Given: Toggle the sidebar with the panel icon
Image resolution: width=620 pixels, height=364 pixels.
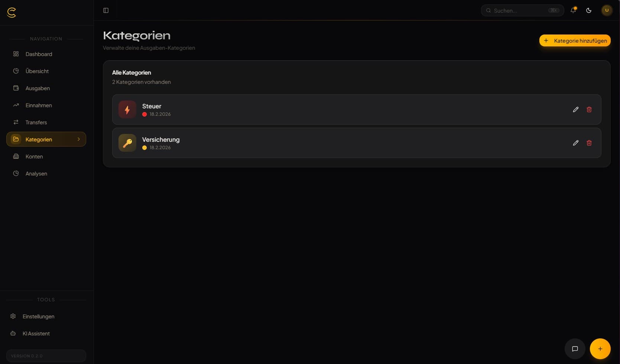Looking at the screenshot, I should pyautogui.click(x=106, y=10).
